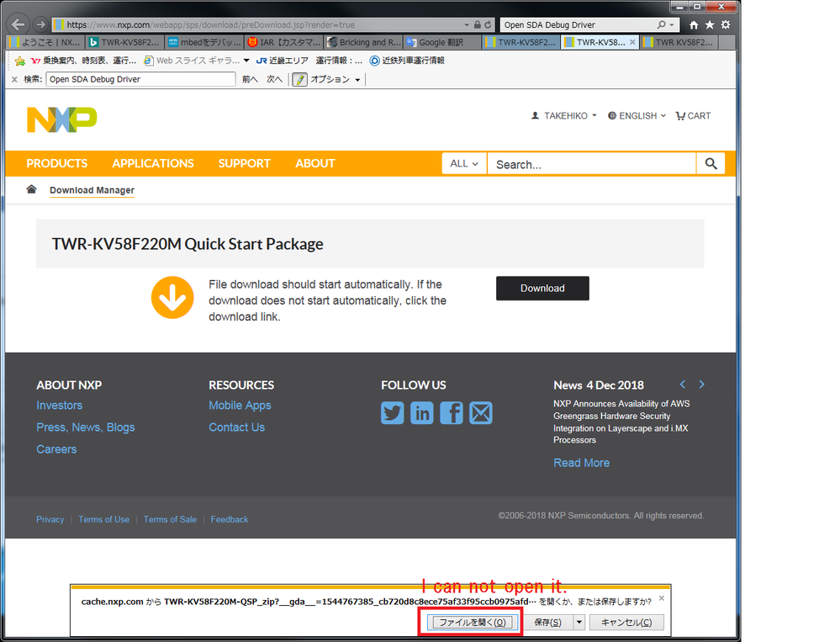Click the Download Manager breadcrumb link

coord(92,190)
